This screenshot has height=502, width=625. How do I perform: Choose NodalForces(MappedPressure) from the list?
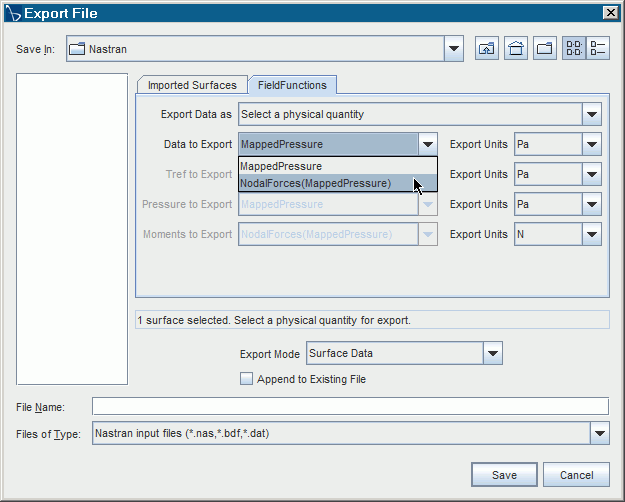315,183
